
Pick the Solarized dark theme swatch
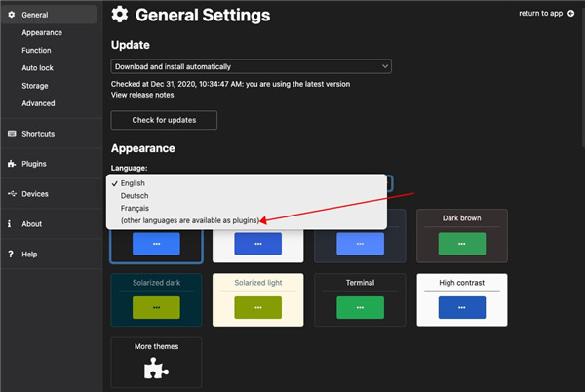[x=156, y=299]
